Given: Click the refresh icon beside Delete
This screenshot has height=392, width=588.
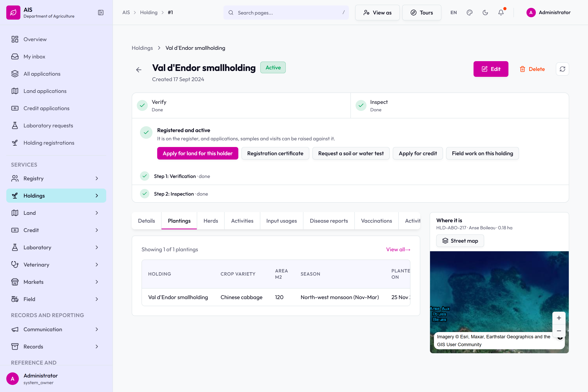Looking at the screenshot, I should click(x=562, y=69).
